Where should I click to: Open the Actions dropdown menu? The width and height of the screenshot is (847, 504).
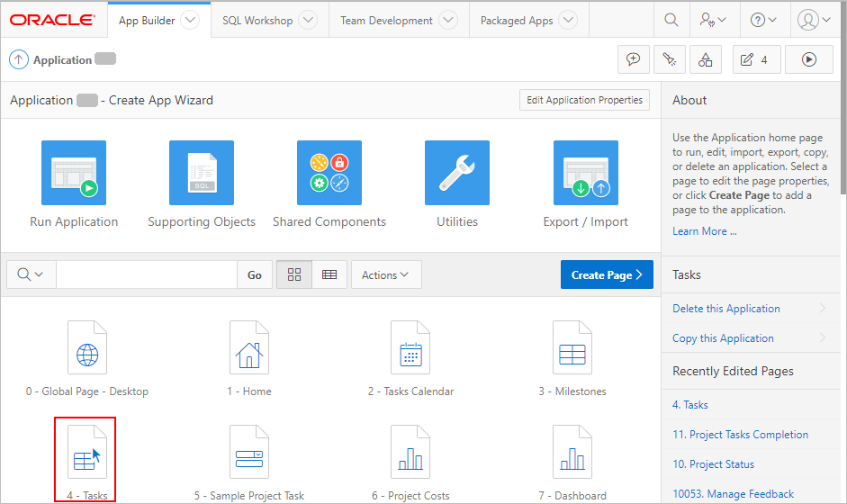(385, 274)
